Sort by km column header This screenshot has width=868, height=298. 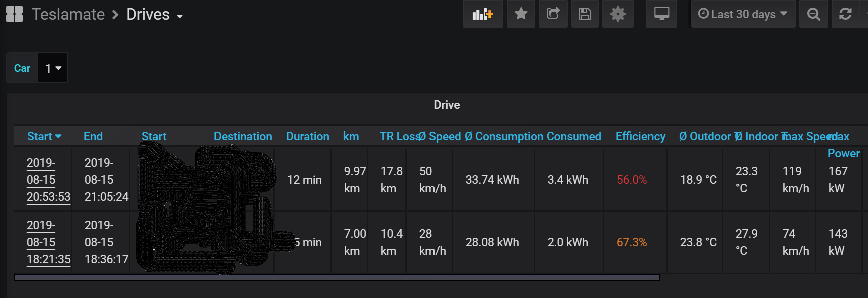[351, 136]
